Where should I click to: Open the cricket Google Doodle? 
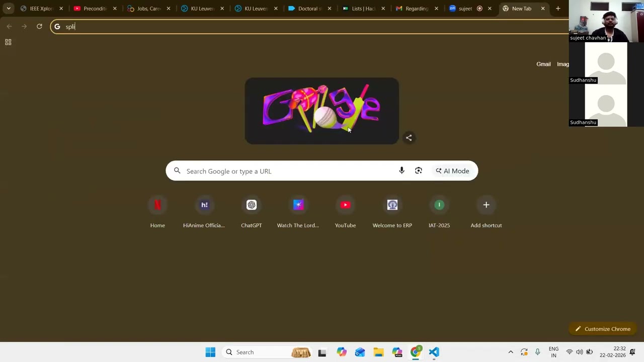tap(322, 111)
